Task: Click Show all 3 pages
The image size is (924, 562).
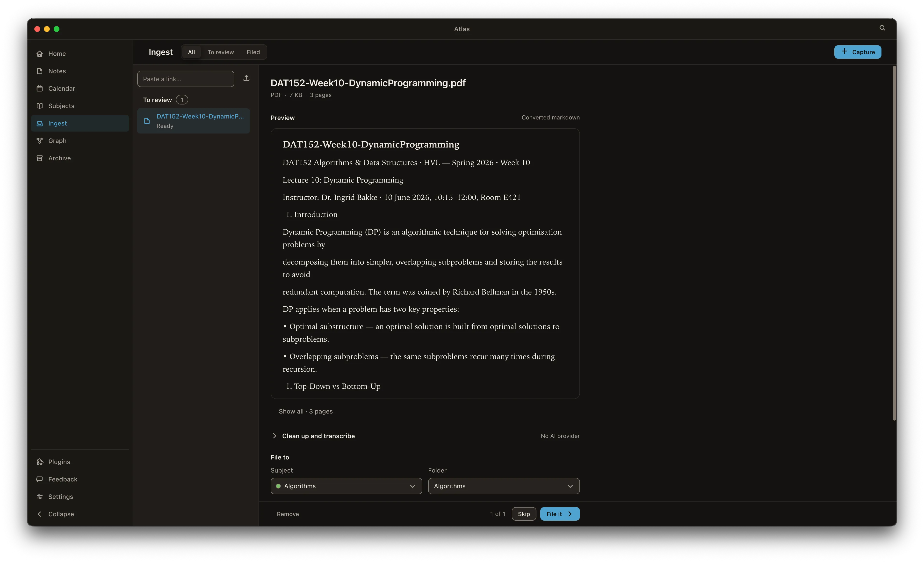Action: click(x=306, y=411)
